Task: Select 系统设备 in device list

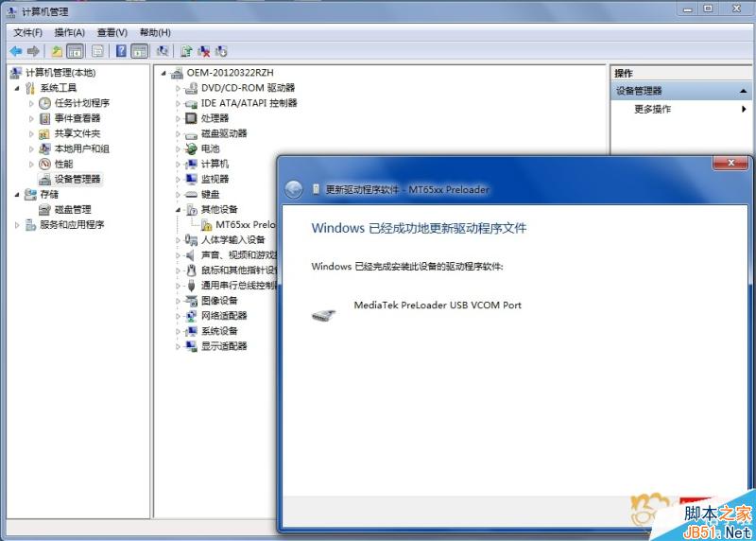Action: point(219,331)
